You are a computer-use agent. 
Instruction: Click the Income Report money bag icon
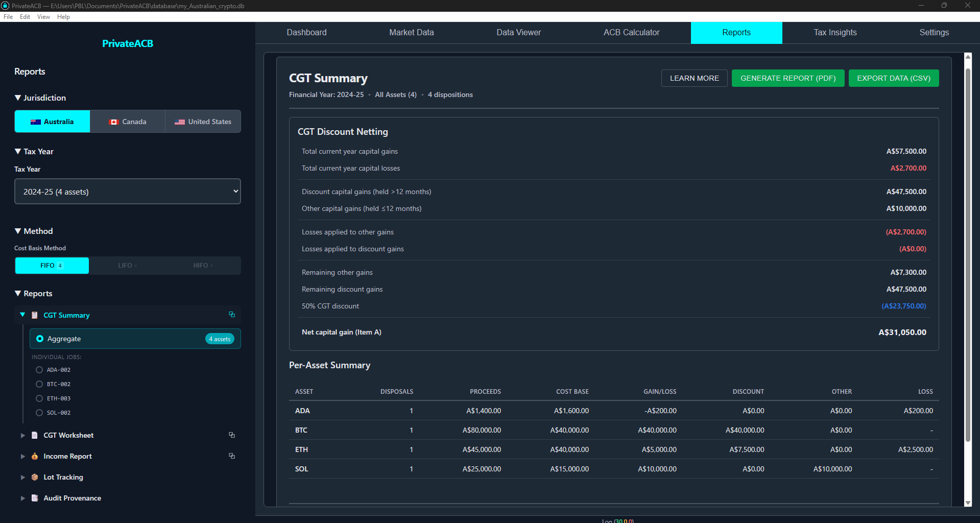pyautogui.click(x=35, y=456)
